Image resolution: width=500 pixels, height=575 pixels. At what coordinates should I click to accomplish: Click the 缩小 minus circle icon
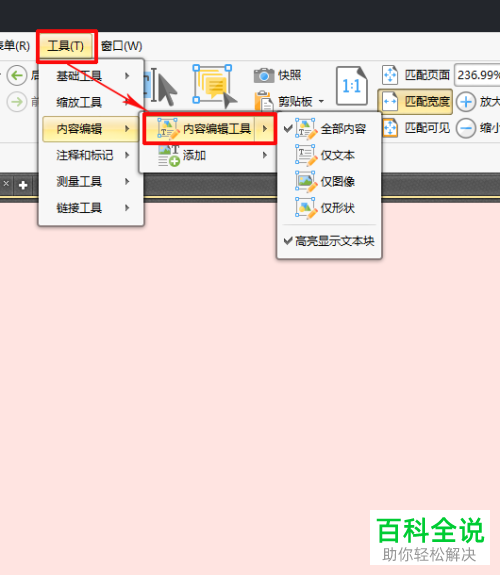pos(466,128)
